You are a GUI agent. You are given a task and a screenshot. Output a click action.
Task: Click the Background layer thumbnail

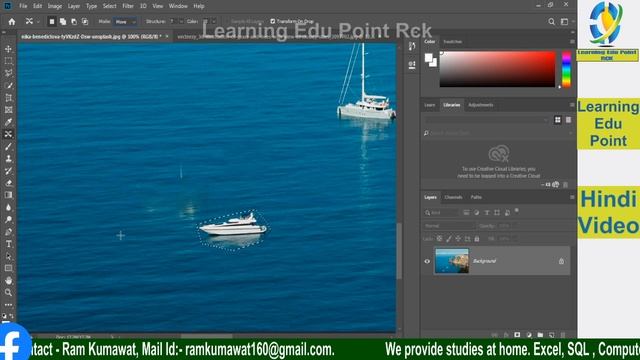coord(451,261)
